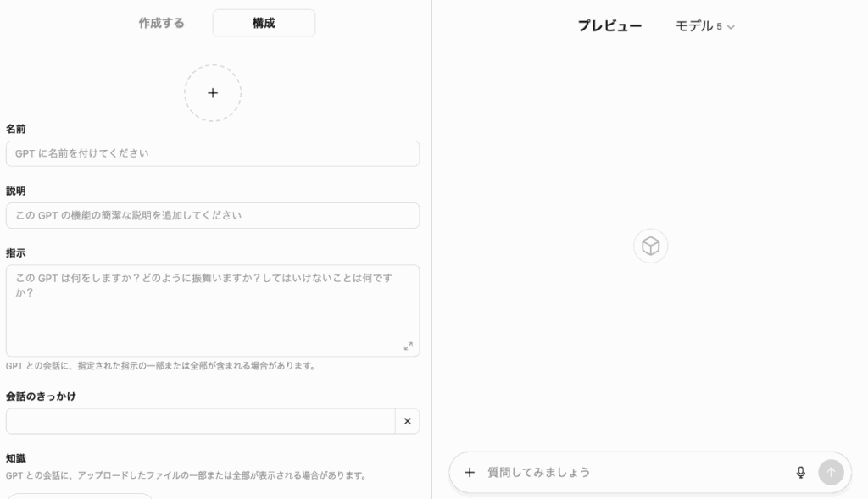
Task: Click the プレビュー heading
Action: (x=609, y=26)
